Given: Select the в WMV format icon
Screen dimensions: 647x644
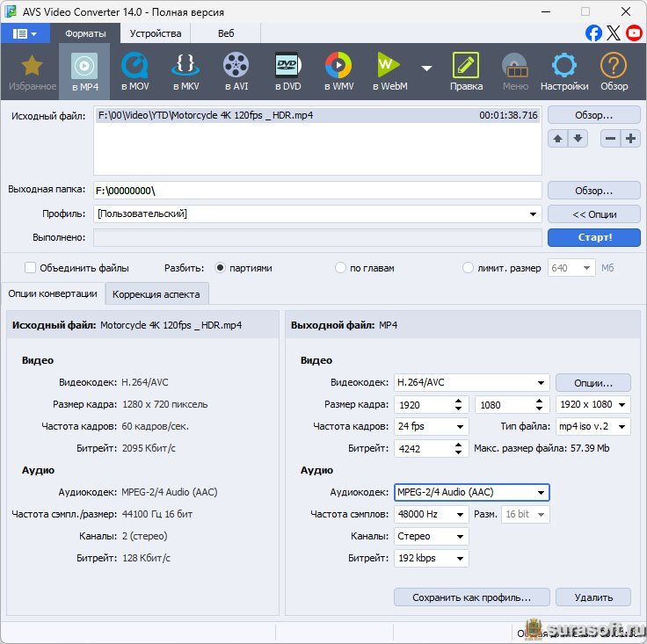Looking at the screenshot, I should tap(338, 72).
